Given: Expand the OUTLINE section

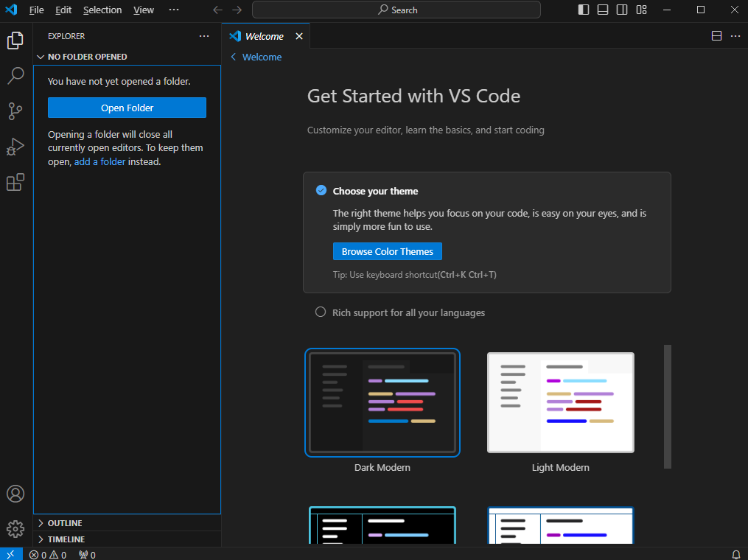Looking at the screenshot, I should (x=66, y=522).
